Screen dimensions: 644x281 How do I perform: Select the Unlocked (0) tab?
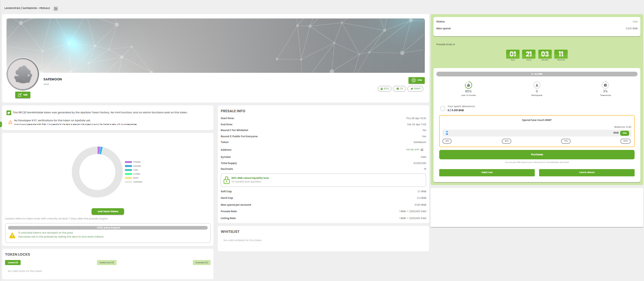(x=202, y=263)
